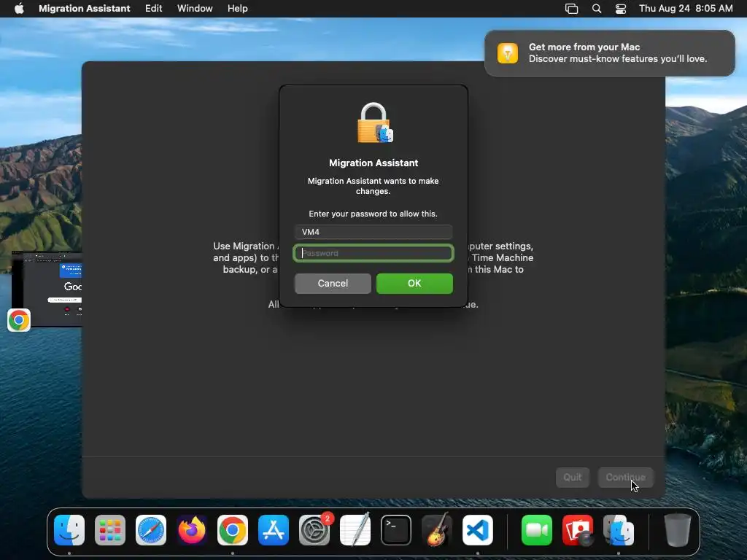Image resolution: width=747 pixels, height=560 pixels.
Task: Open Finder from the Dock
Action: tap(69, 530)
